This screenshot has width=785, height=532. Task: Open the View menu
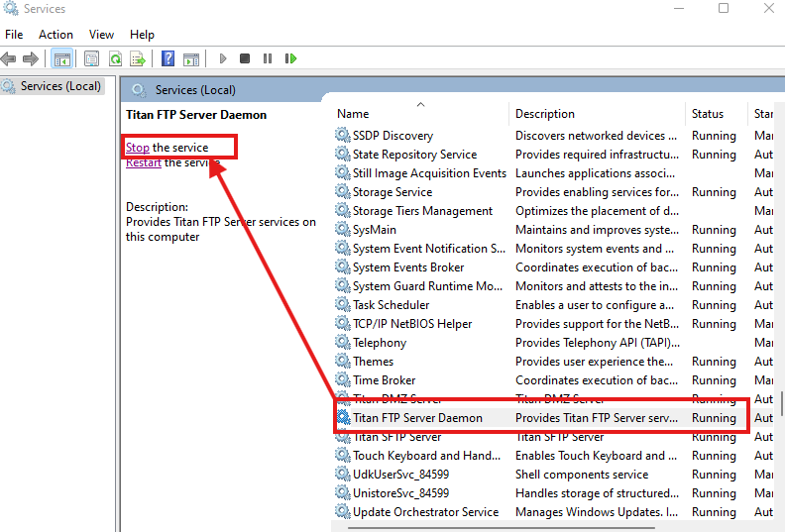pos(101,35)
